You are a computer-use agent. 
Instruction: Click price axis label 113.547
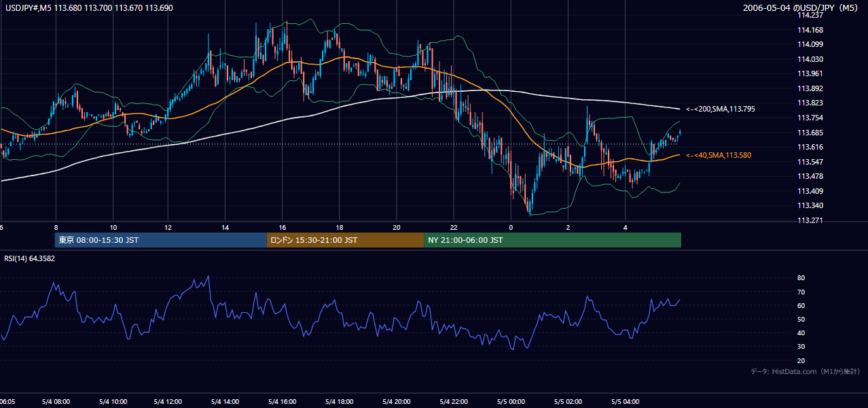[810, 162]
